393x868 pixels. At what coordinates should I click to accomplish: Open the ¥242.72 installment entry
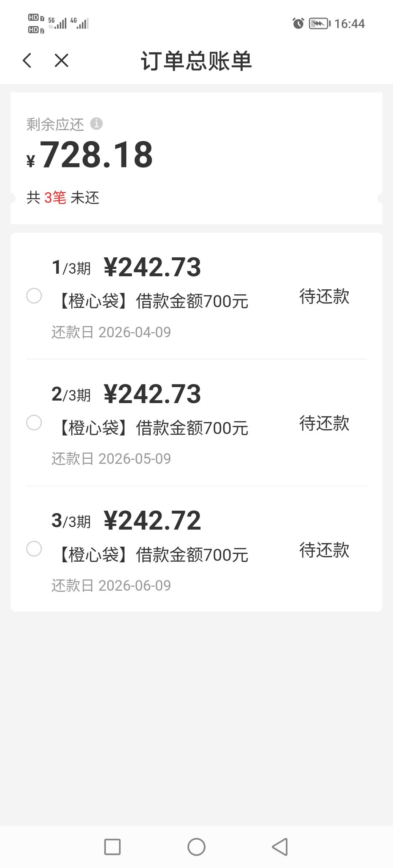click(x=152, y=521)
